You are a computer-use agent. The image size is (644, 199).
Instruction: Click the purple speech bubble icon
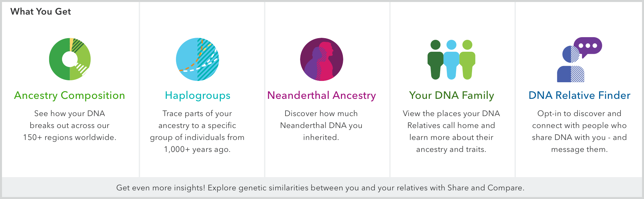pos(588,46)
